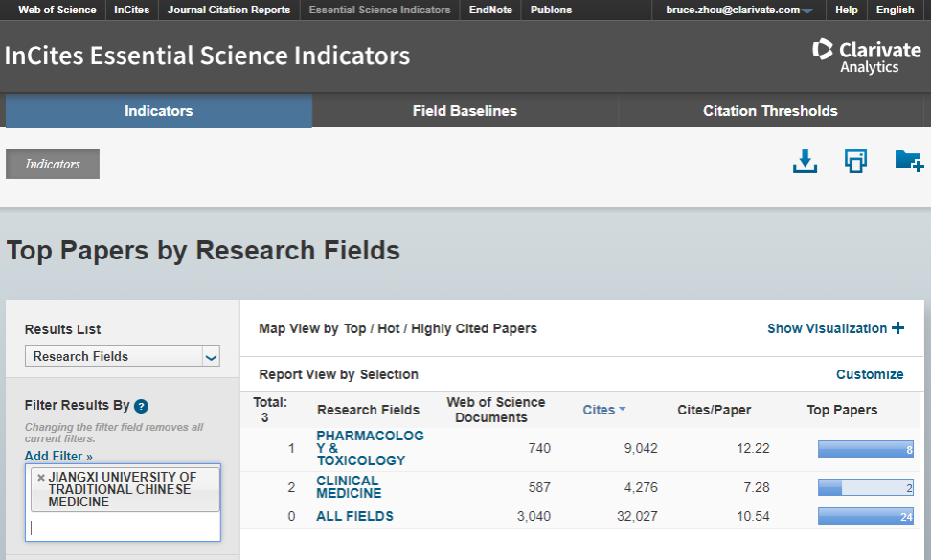The width and height of the screenshot is (931, 560).
Task: Click the Clarivate Analytics logo
Action: tap(866, 56)
